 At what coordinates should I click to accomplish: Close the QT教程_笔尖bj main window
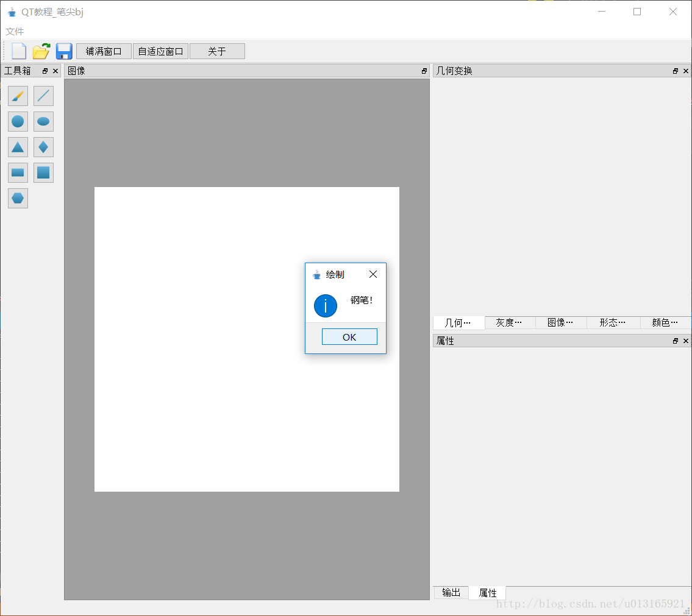(673, 12)
